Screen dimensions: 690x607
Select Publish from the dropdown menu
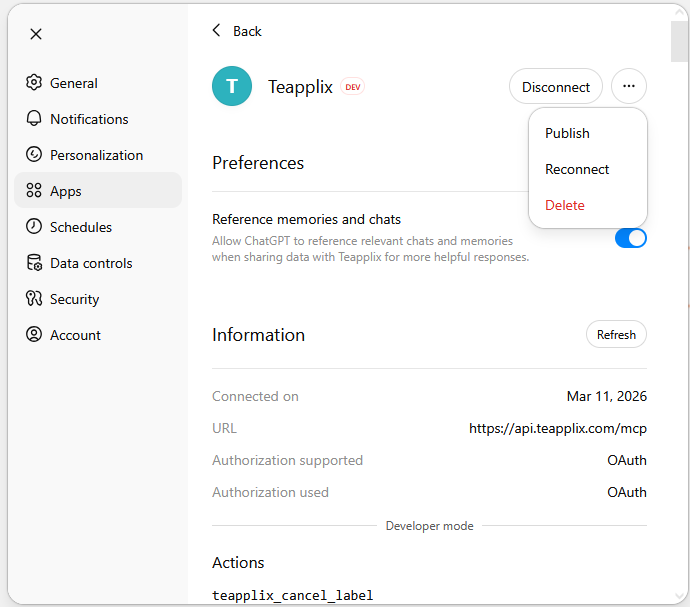point(567,133)
